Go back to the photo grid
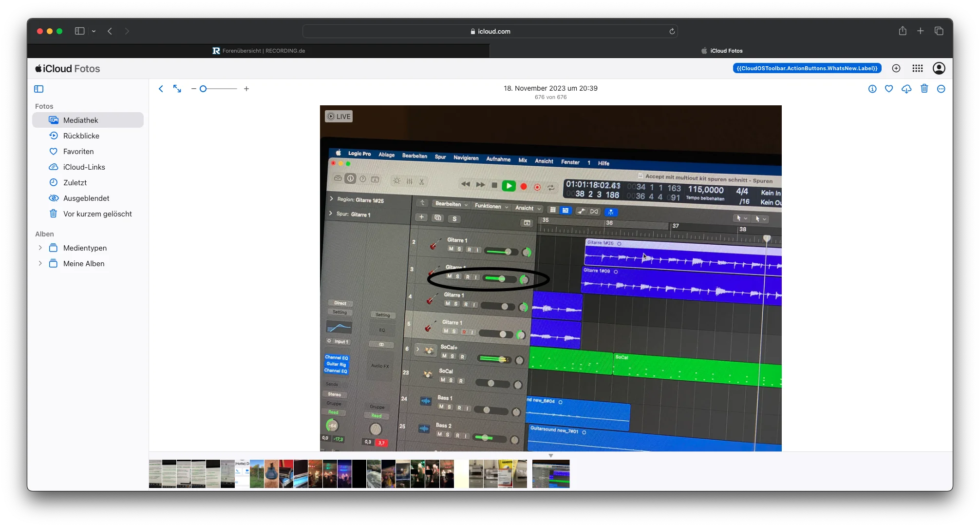980x527 pixels. click(161, 89)
